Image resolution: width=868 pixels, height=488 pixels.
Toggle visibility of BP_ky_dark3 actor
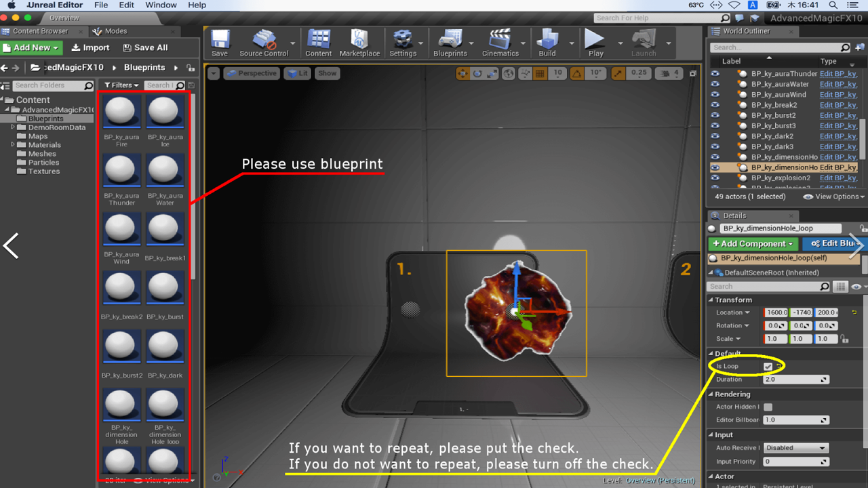[x=715, y=146]
